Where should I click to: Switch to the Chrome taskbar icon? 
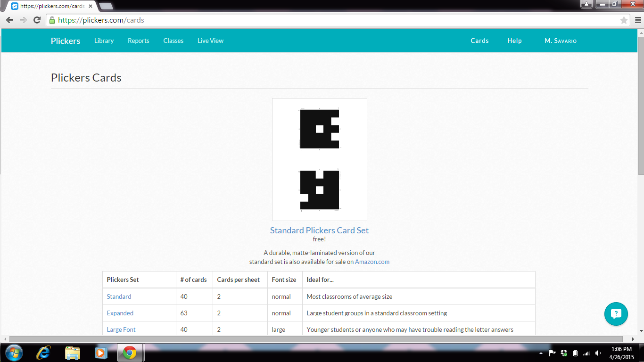click(x=130, y=353)
